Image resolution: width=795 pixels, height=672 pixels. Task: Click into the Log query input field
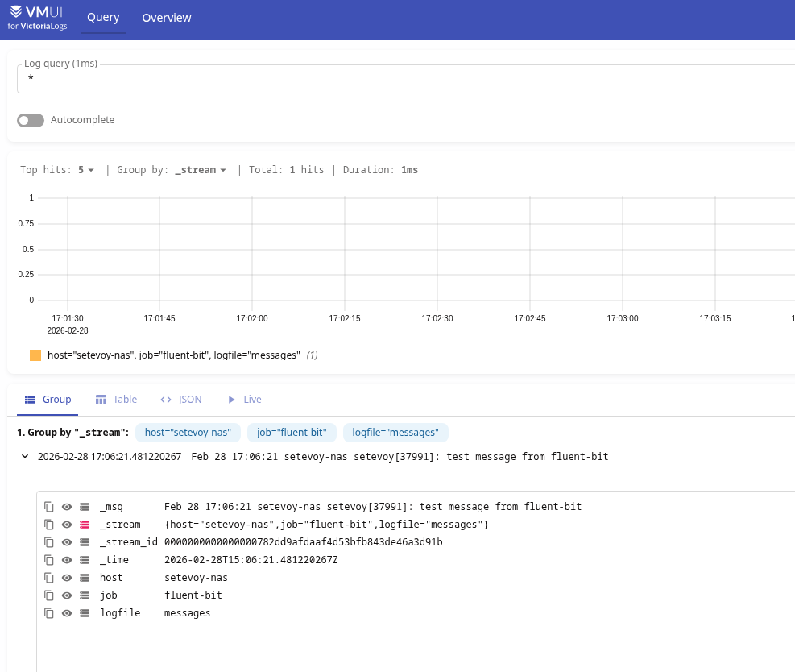coord(403,79)
